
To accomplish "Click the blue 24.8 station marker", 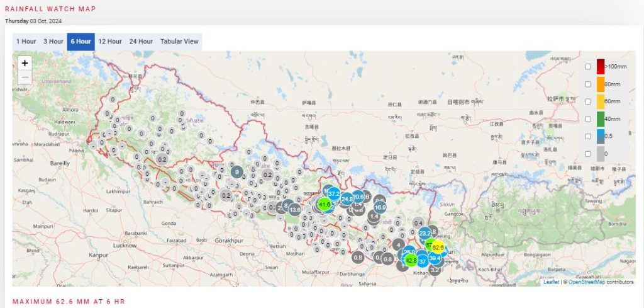I will click(x=347, y=198).
